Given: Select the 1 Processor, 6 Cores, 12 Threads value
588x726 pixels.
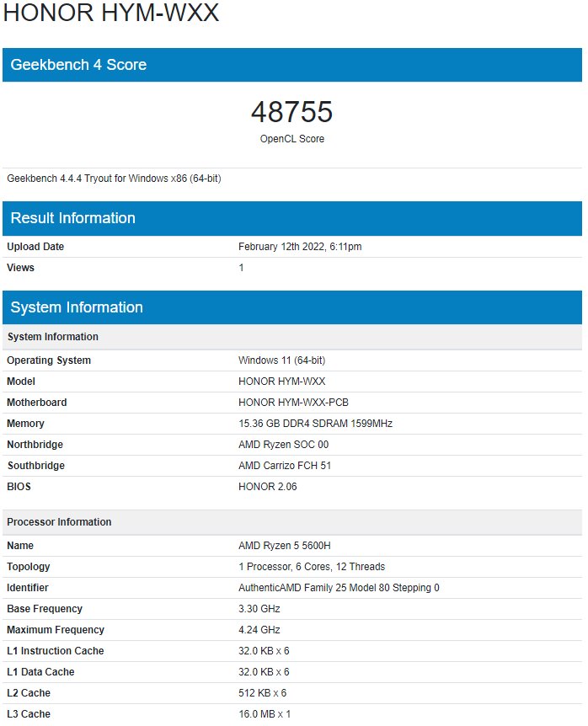Looking at the screenshot, I should click(x=312, y=567).
